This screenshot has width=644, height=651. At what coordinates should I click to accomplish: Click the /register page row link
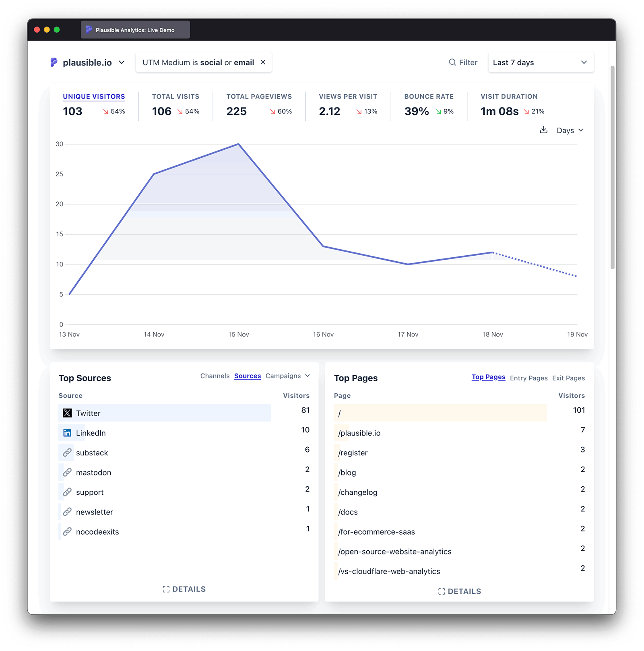[353, 453]
